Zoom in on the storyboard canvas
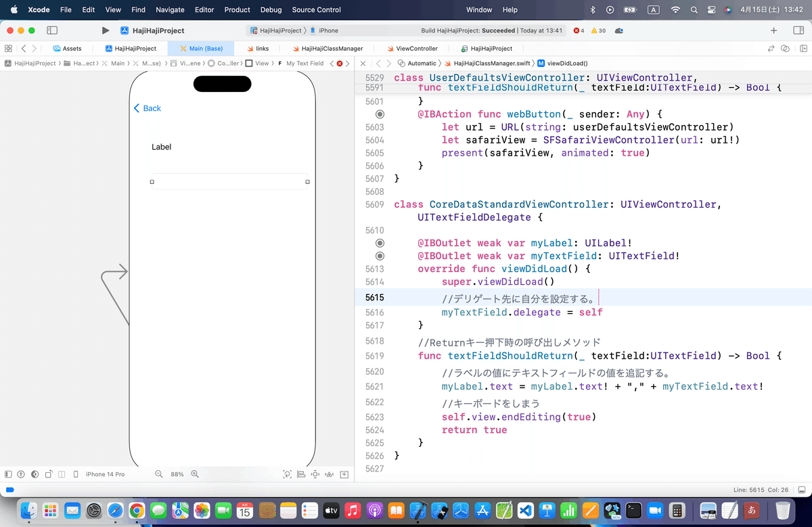812x527 pixels. click(195, 474)
